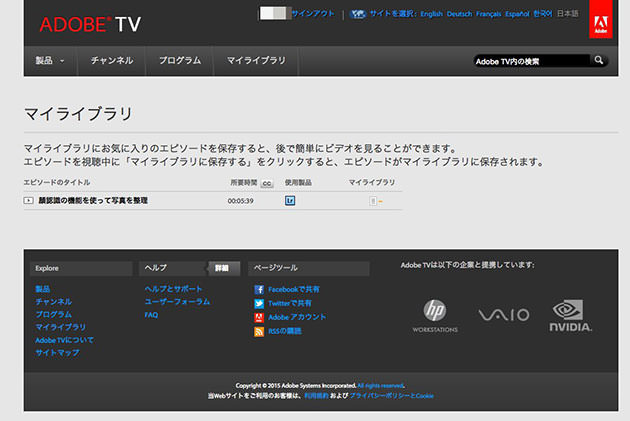Click the Adobe アカウント link
Image resolution: width=630 pixels, height=421 pixels.
[x=297, y=317]
